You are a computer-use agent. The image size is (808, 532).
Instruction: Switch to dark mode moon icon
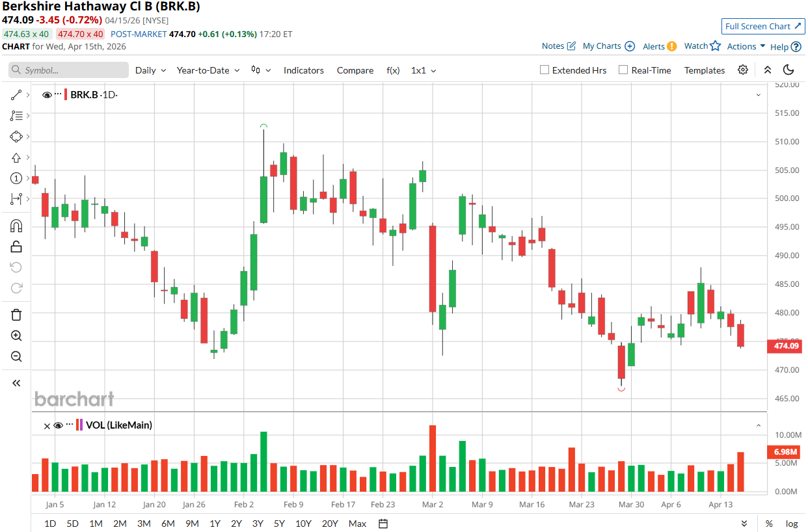coord(788,70)
